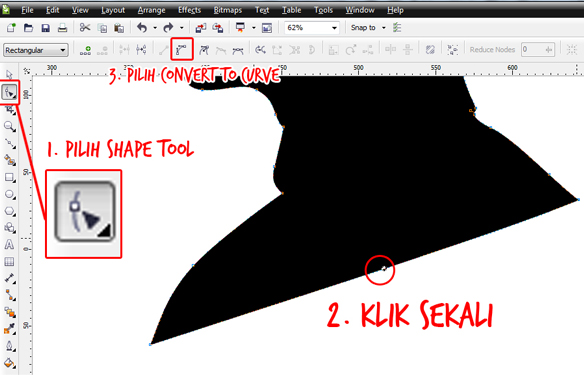The width and height of the screenshot is (584, 375).
Task: Click the Import icon
Action: click(201, 28)
